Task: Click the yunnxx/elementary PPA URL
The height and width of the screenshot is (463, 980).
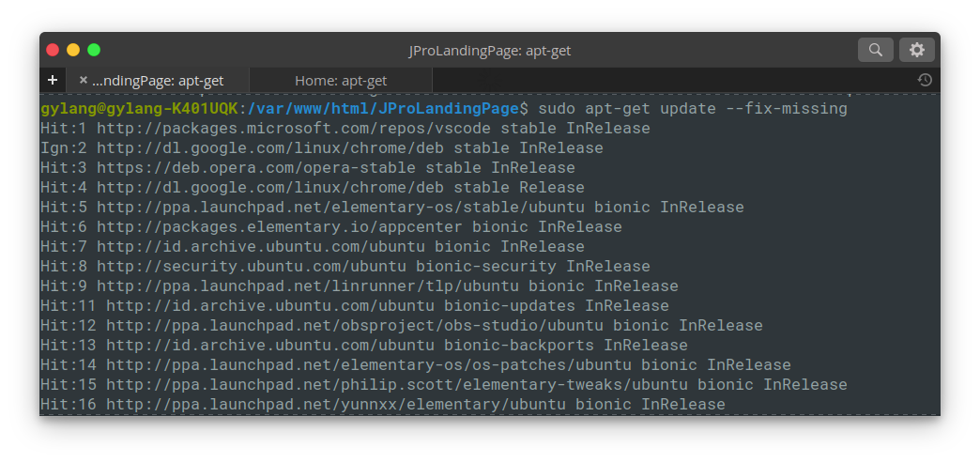Action: (x=336, y=404)
